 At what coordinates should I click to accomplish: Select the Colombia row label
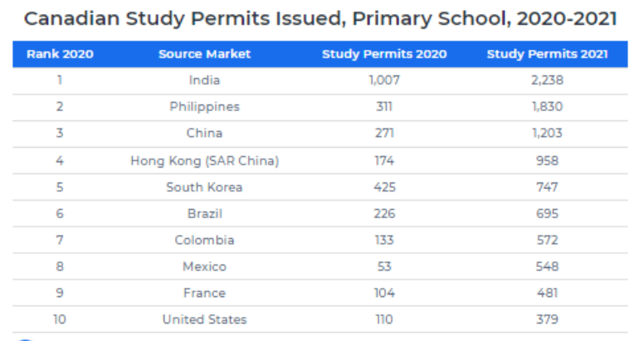204,240
